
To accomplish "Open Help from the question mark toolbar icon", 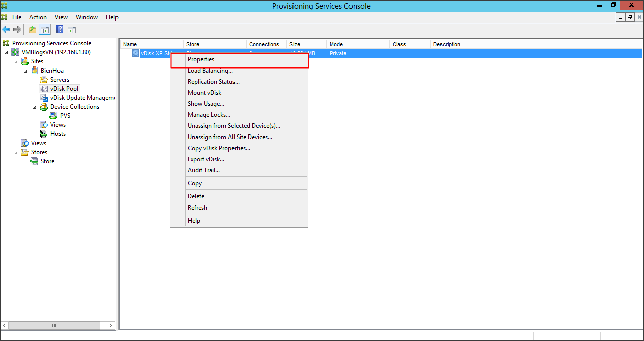I will (60, 30).
